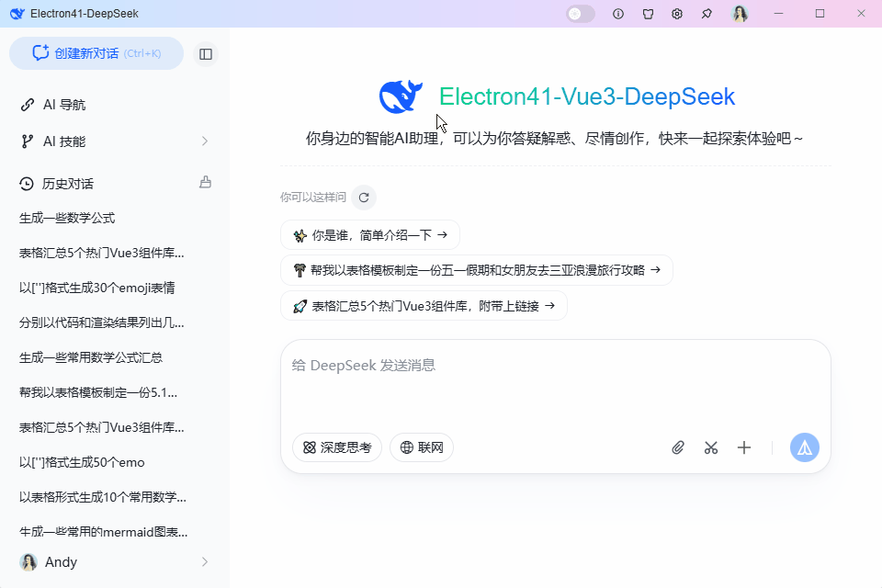Click the lock icon next to 历史对话
This screenshot has width=882, height=588.
point(204,183)
